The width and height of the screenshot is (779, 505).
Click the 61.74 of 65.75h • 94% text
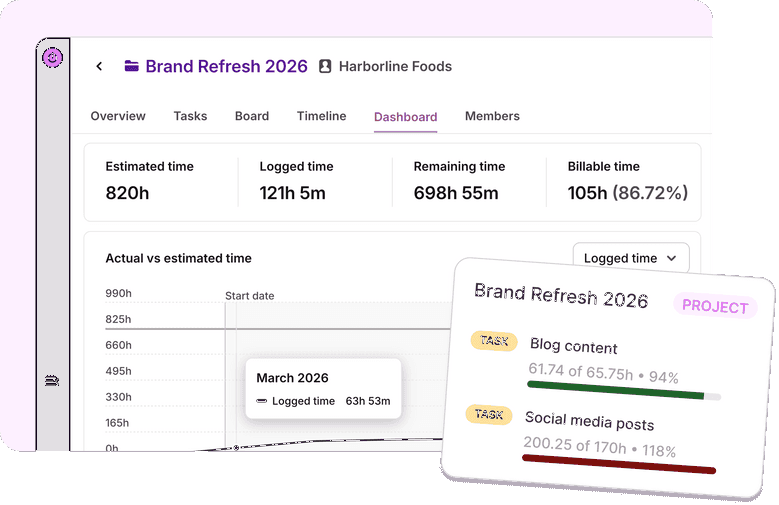(x=603, y=373)
